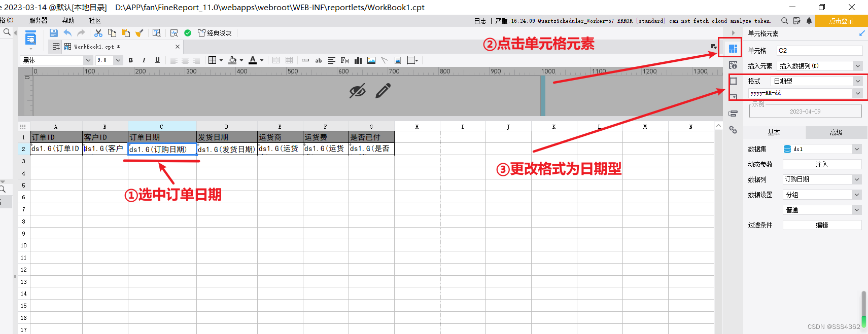Toggle italic formatting
The height and width of the screenshot is (334, 868).
click(144, 60)
